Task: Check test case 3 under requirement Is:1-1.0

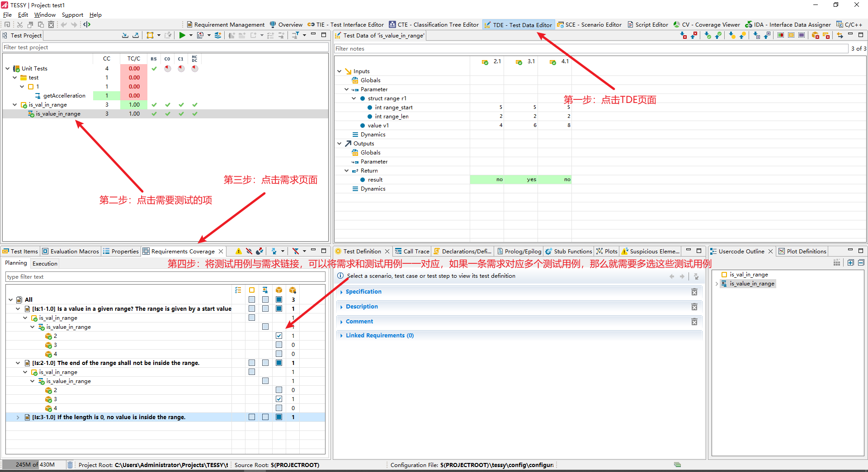Action: point(279,345)
